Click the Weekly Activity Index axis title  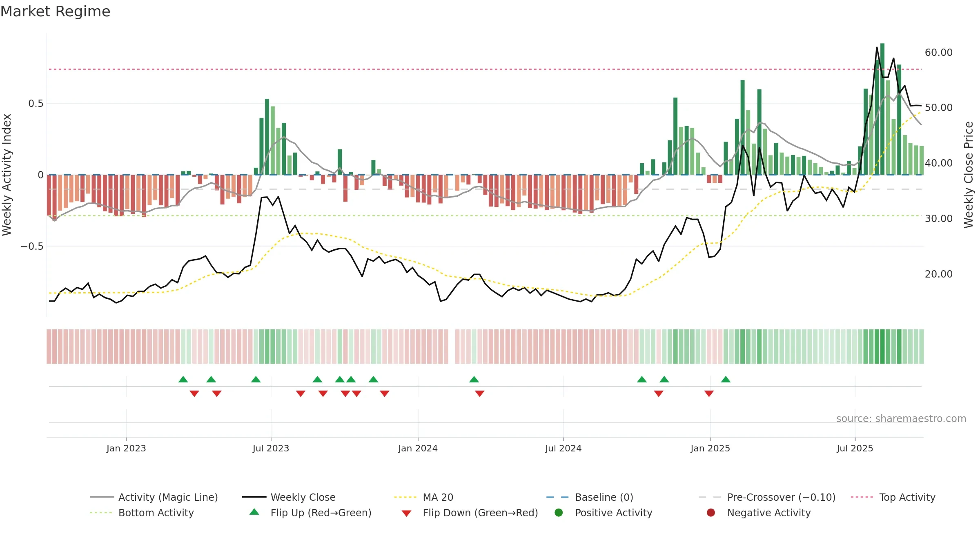(7, 175)
